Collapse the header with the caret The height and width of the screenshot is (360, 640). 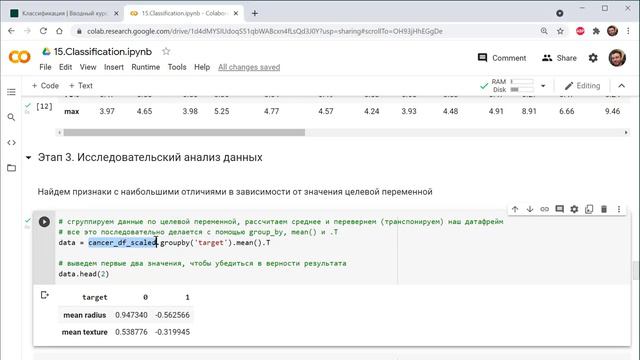tap(621, 86)
